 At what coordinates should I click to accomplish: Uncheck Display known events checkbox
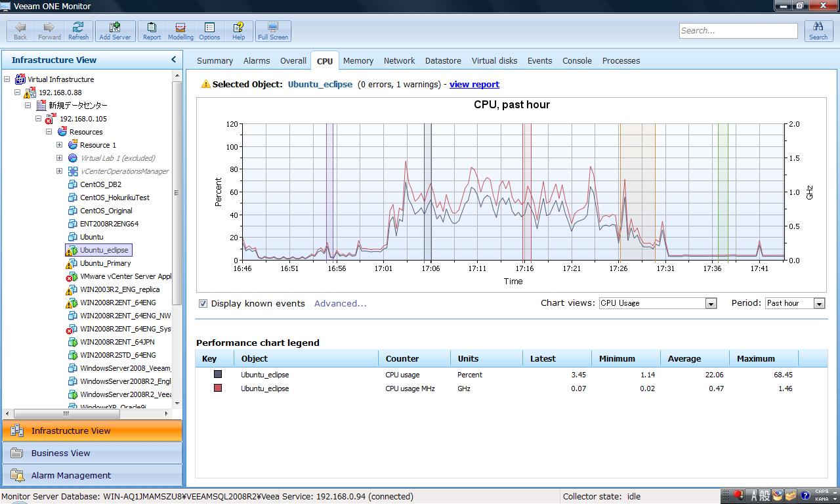pyautogui.click(x=203, y=303)
